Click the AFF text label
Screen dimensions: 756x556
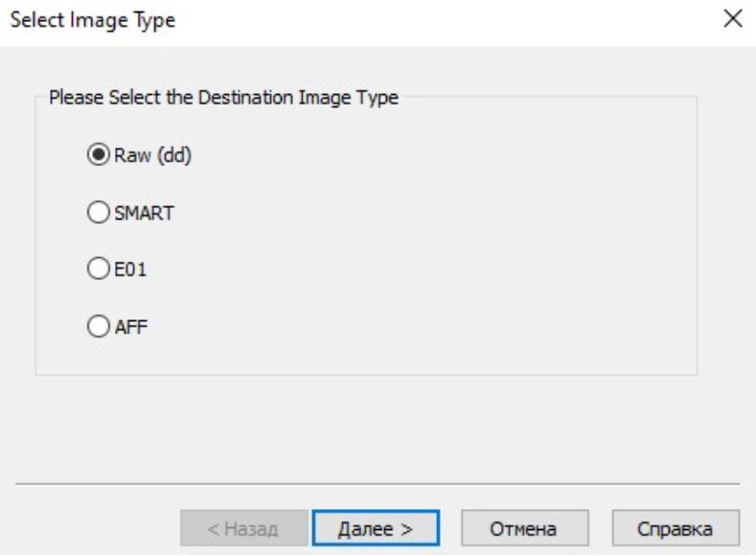130,327
